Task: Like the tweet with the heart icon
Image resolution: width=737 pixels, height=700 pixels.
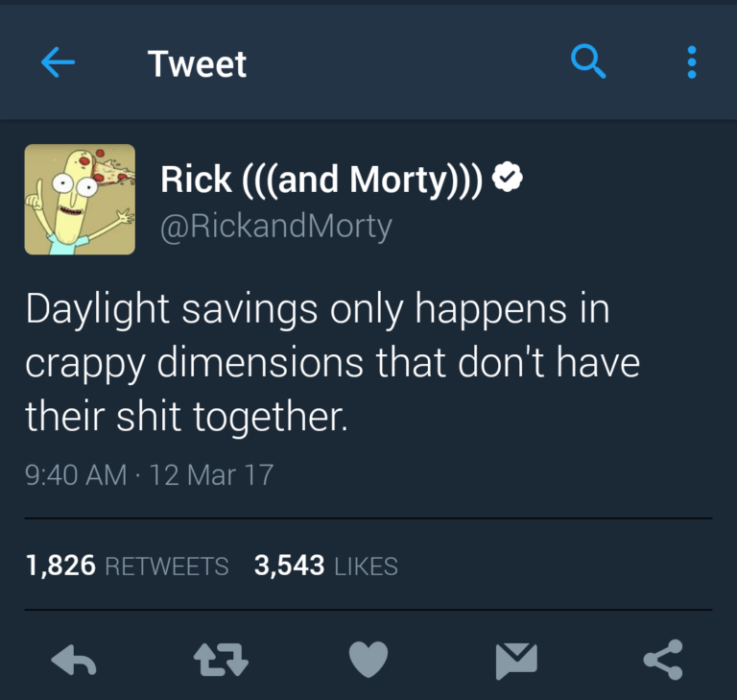Action: (x=368, y=659)
